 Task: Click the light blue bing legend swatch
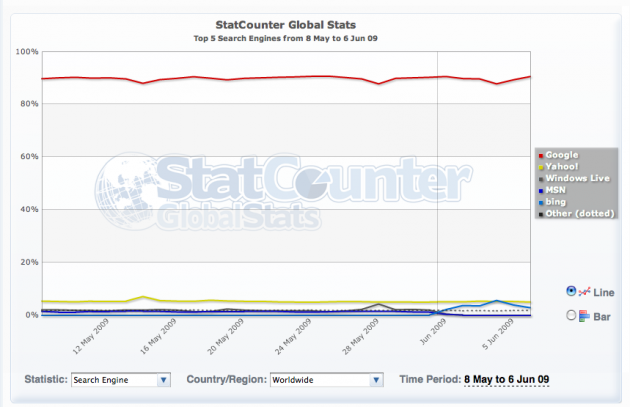tap(540, 203)
